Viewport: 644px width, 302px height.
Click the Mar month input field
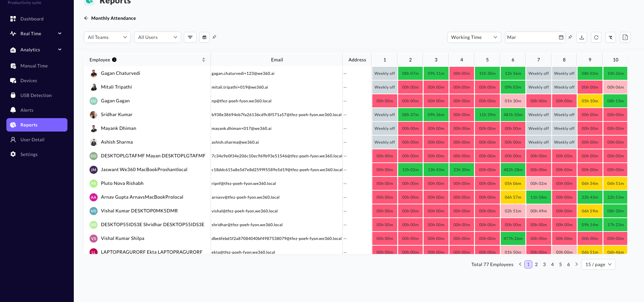pos(535,37)
